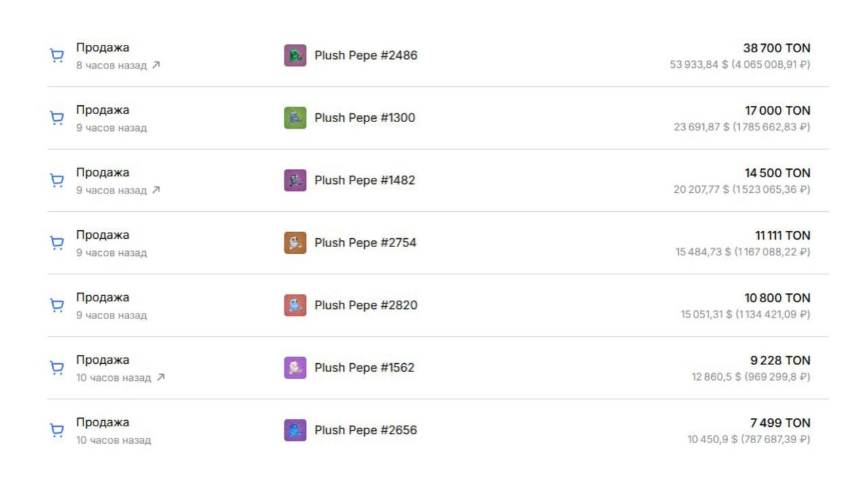Open Plush Pepe #1562 item link
The width and height of the screenshot is (868, 488).
(364, 368)
